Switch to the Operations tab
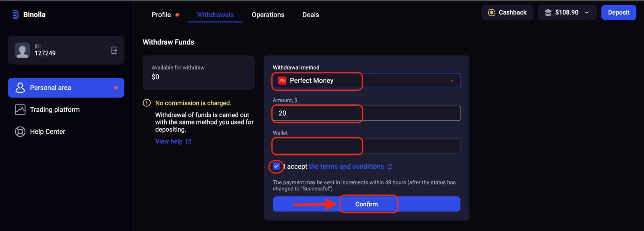This screenshot has width=644, height=231. point(268,15)
